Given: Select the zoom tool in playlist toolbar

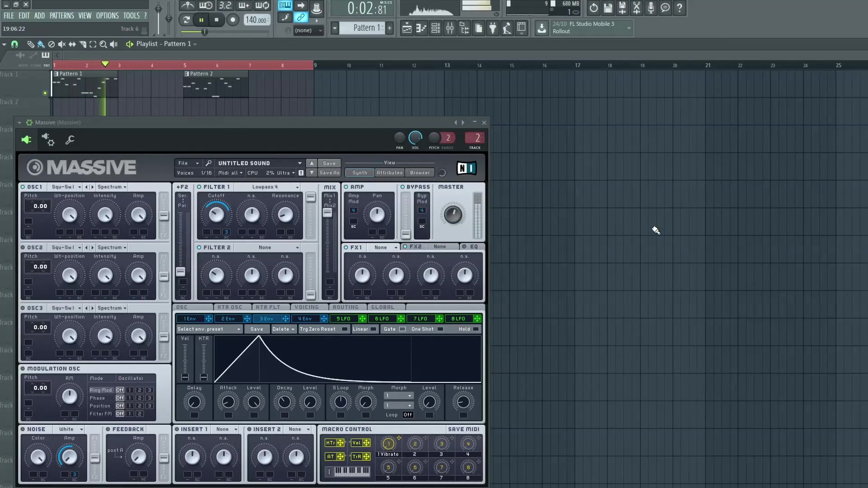Looking at the screenshot, I should click(x=103, y=44).
